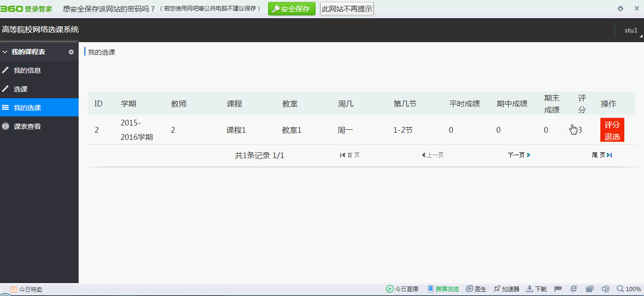The height and width of the screenshot is (296, 644).
Task: Open 医生 tool in status bar
Action: (x=476, y=289)
